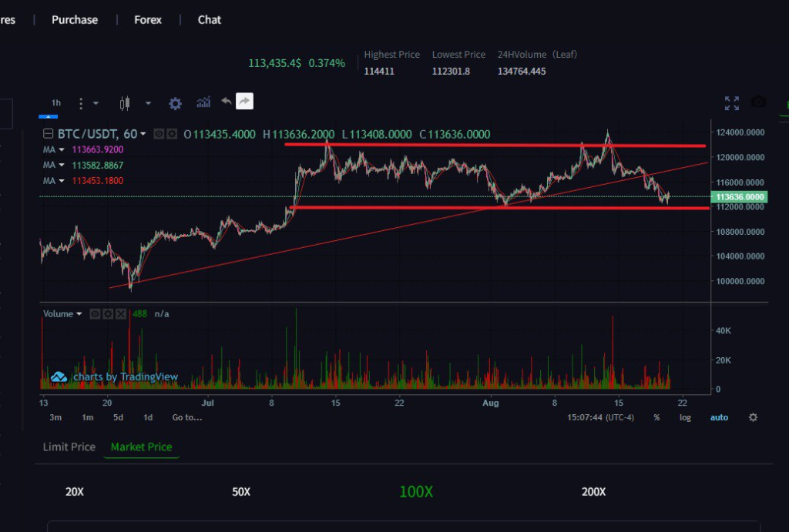Screen dimensions: 789x532
Task: Hide the BTC/USDT series with eye icon
Action: tap(159, 134)
